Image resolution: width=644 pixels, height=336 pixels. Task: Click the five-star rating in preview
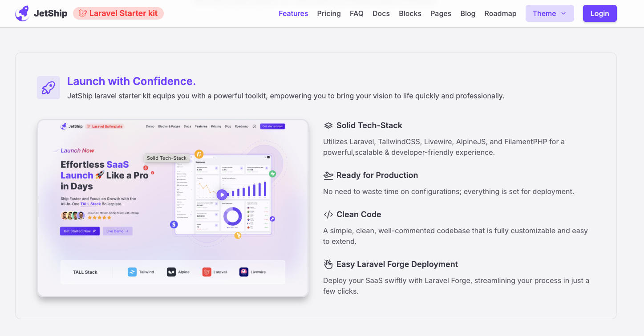tap(100, 218)
